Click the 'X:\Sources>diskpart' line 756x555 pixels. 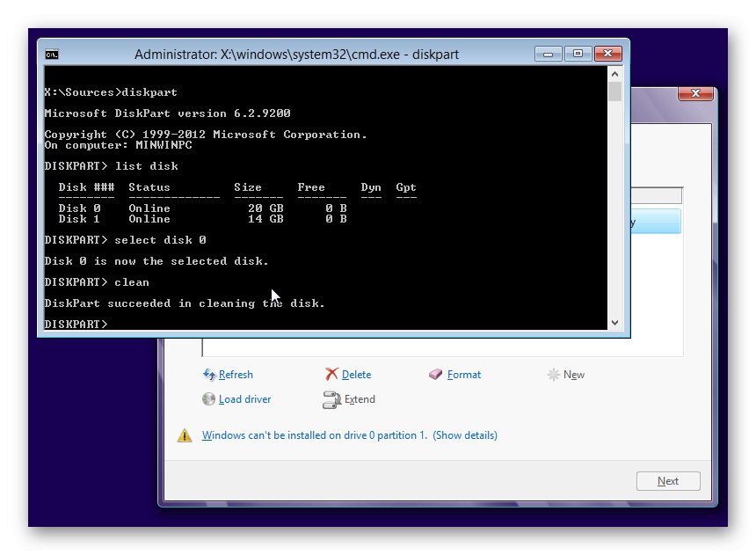click(x=111, y=92)
